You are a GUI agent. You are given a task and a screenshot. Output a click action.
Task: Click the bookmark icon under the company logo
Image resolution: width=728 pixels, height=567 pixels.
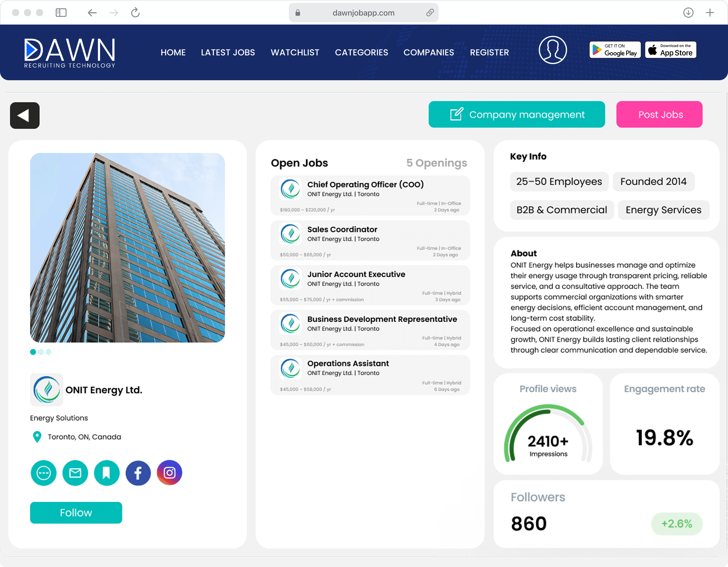(107, 473)
